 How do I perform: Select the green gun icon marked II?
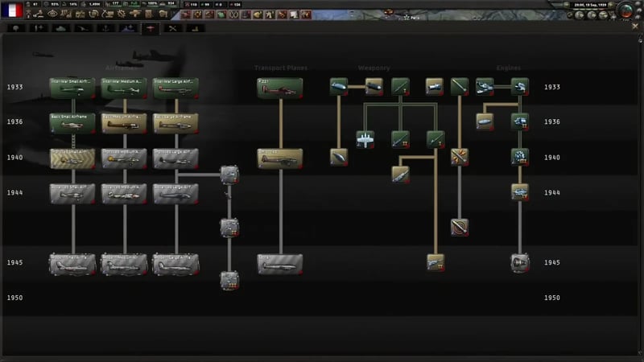pyautogui.click(x=400, y=139)
